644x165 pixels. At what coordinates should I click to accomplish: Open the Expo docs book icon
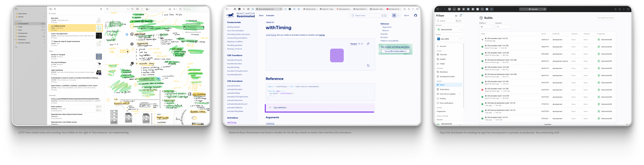point(456,15)
